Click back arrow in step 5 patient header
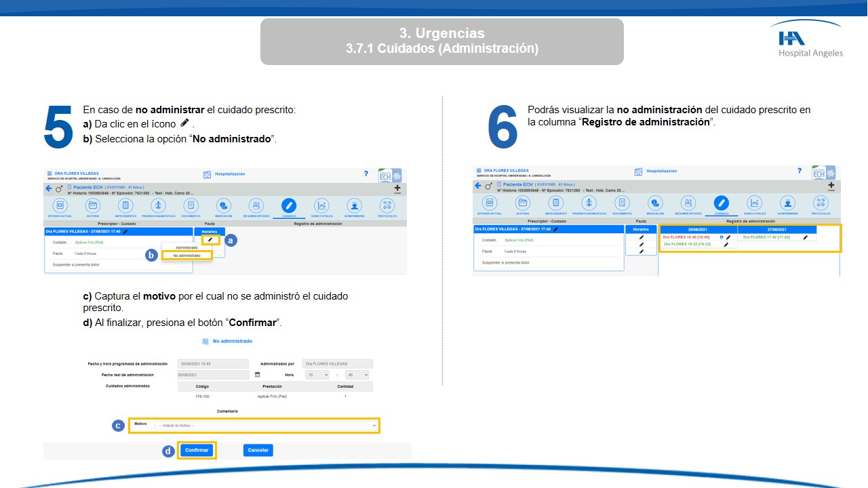 click(49, 188)
